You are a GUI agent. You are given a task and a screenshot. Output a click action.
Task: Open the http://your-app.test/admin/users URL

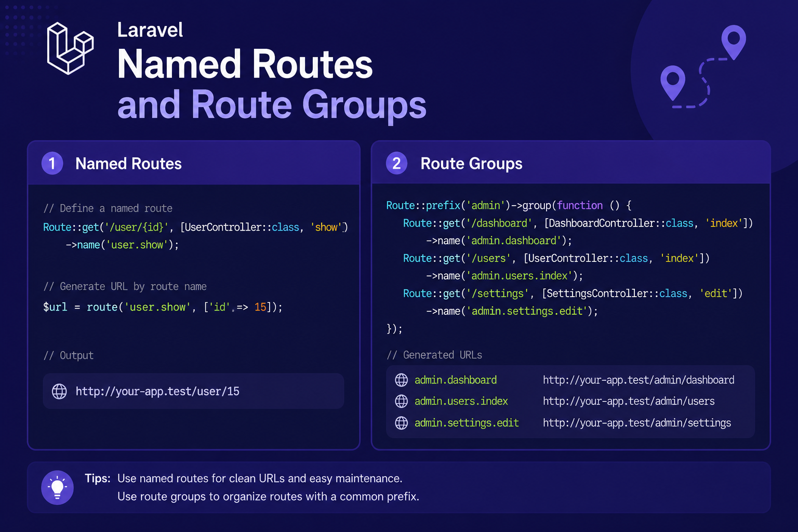coord(629,401)
